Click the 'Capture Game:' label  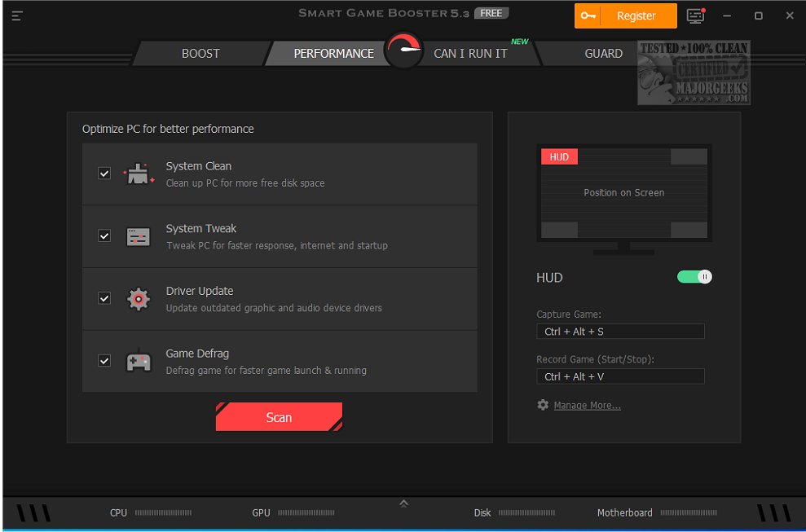pyautogui.click(x=569, y=314)
